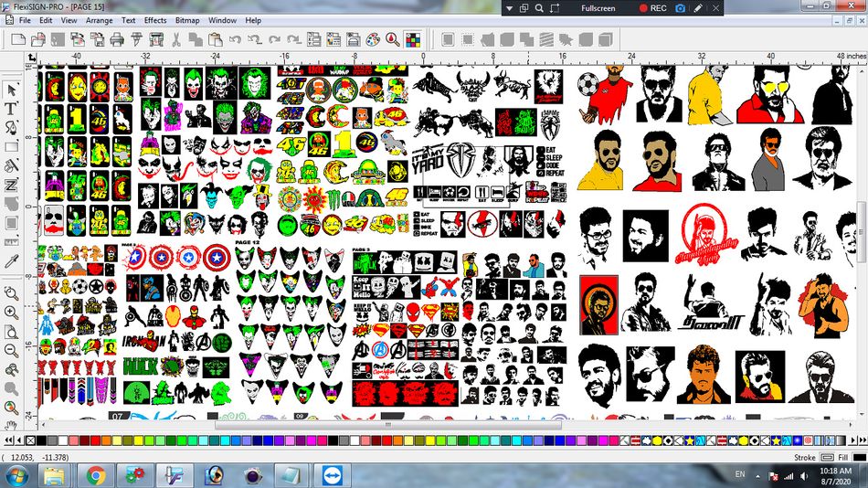The image size is (868, 488).
Task: Select the Pan hand tool
Action: [x=11, y=425]
